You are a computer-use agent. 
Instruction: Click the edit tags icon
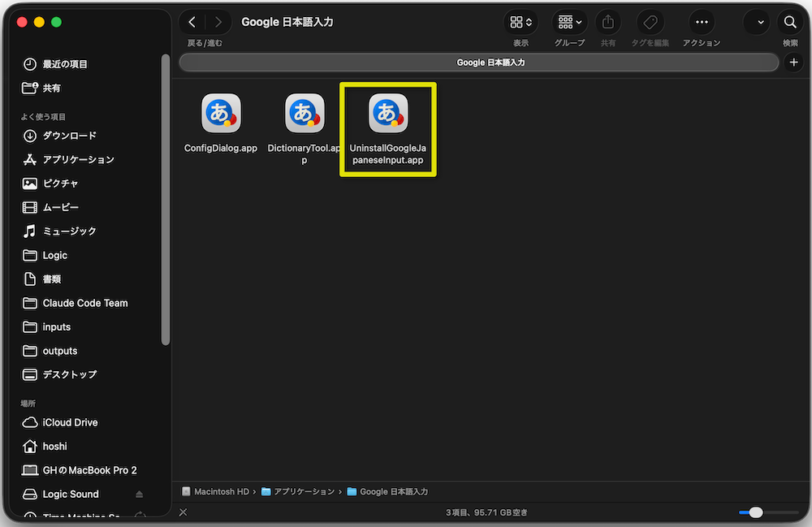650,22
